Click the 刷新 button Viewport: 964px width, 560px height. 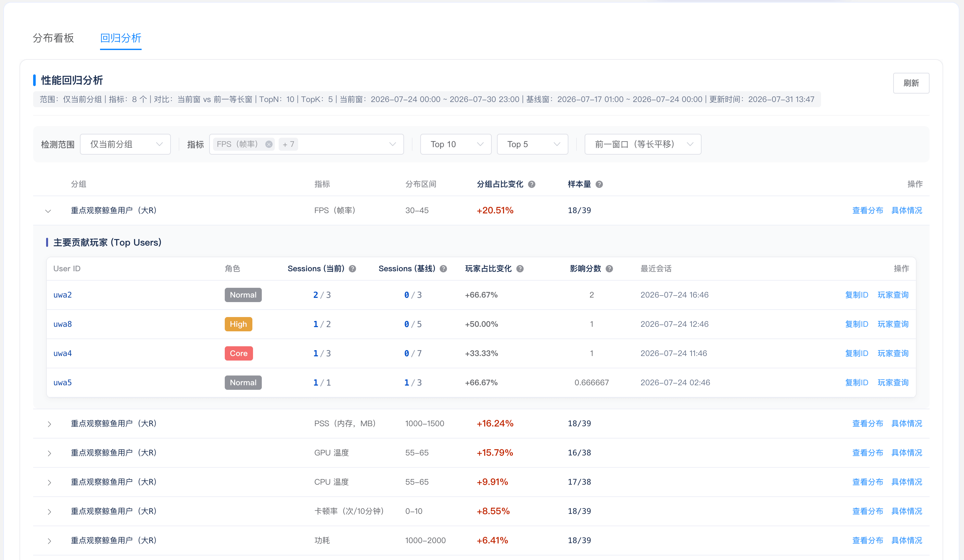coord(911,83)
